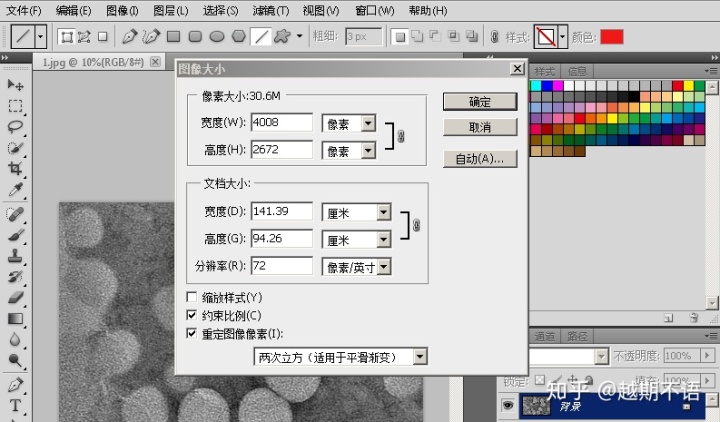Screen dimensions: 720x422
Task: Select the Lasso tool
Action: coord(15,127)
